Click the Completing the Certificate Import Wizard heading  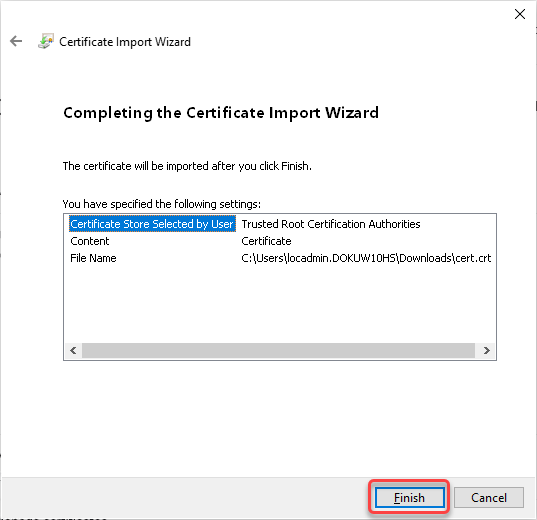(221, 113)
